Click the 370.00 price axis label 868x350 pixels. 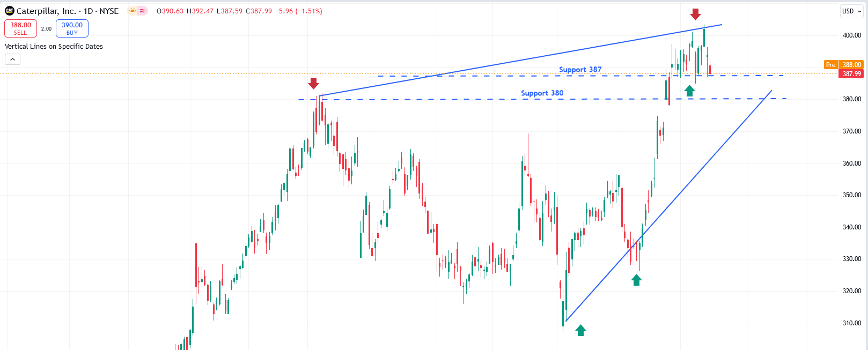tap(852, 131)
